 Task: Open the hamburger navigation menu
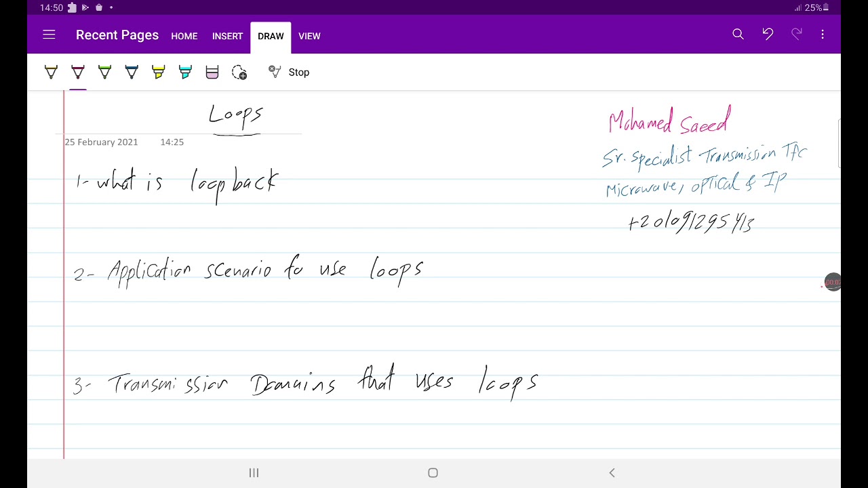pyautogui.click(x=49, y=35)
